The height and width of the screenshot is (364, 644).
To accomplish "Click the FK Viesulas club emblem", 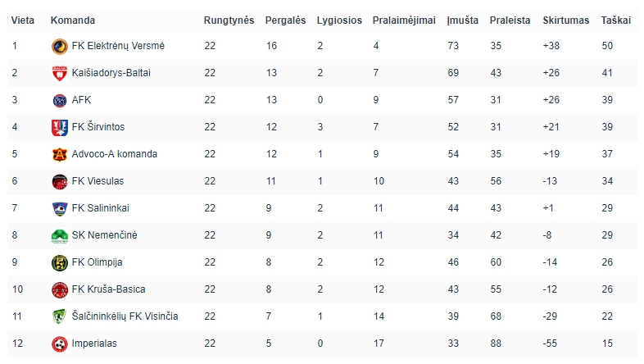I will point(60,181).
